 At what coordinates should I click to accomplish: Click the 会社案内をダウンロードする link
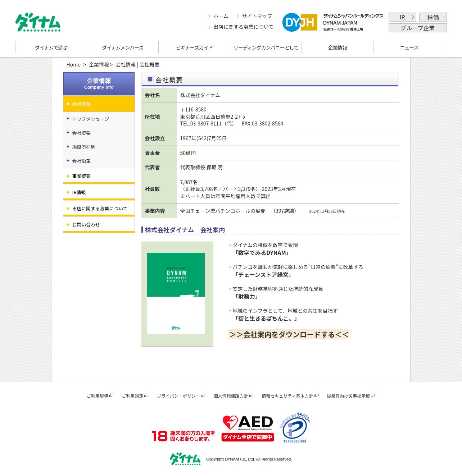pyautogui.click(x=289, y=334)
